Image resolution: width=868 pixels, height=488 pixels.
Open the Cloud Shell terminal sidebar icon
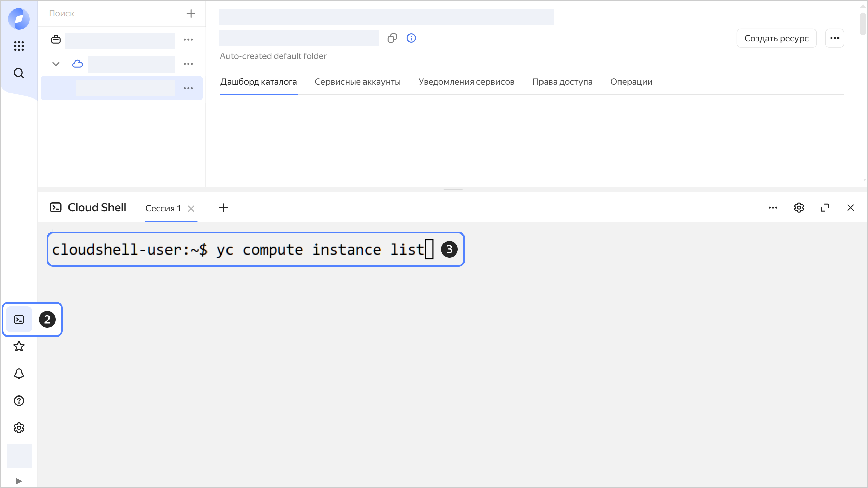pos(19,319)
